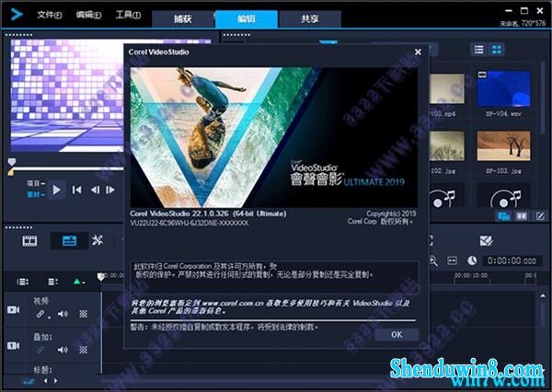Click the video track camera icon
Viewport: 552px width, 392px height.
pos(14,310)
